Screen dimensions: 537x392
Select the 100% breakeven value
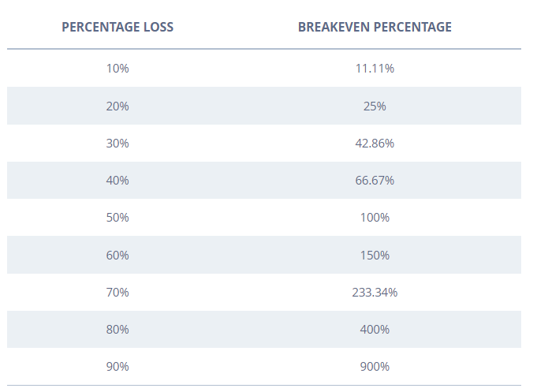pyautogui.click(x=375, y=218)
